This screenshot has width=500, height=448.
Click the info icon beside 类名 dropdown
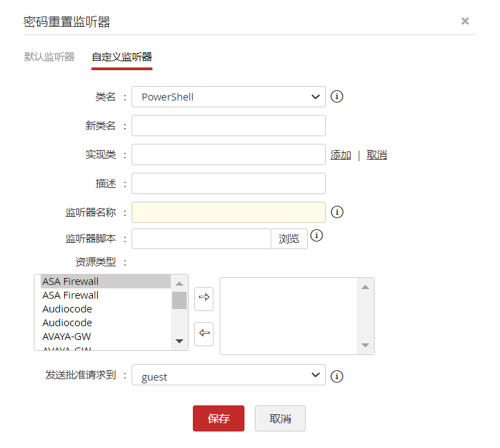coord(337,96)
